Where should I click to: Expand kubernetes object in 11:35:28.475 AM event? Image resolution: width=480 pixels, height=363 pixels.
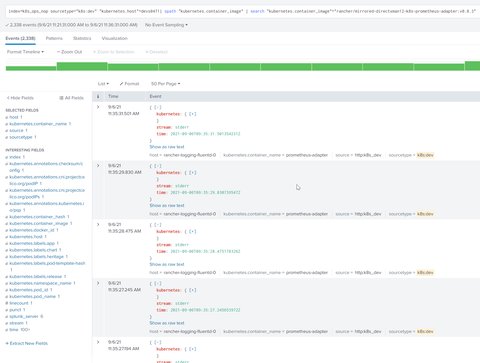[193, 231]
